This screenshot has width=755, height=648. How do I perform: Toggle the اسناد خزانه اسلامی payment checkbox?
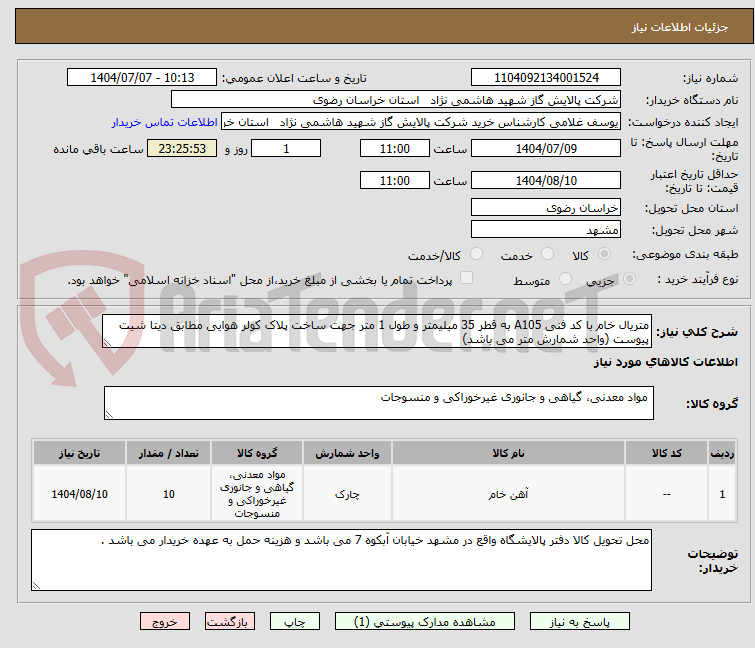pyautogui.click(x=466, y=278)
